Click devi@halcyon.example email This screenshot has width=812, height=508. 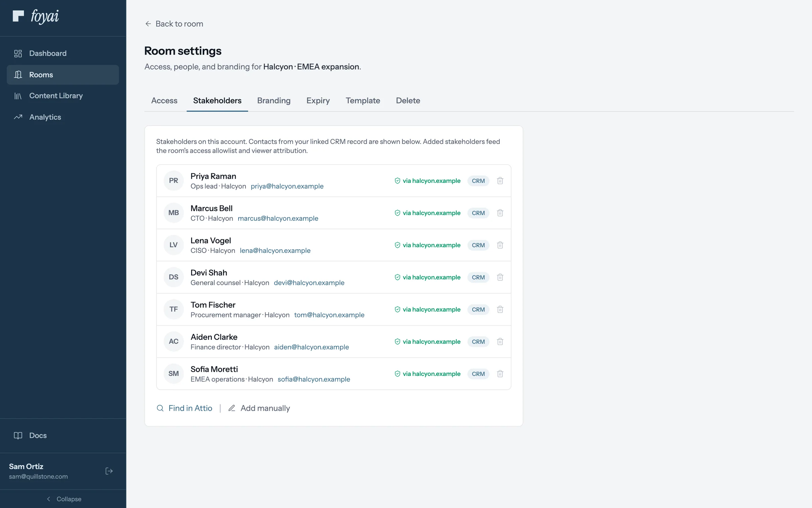[x=309, y=283]
